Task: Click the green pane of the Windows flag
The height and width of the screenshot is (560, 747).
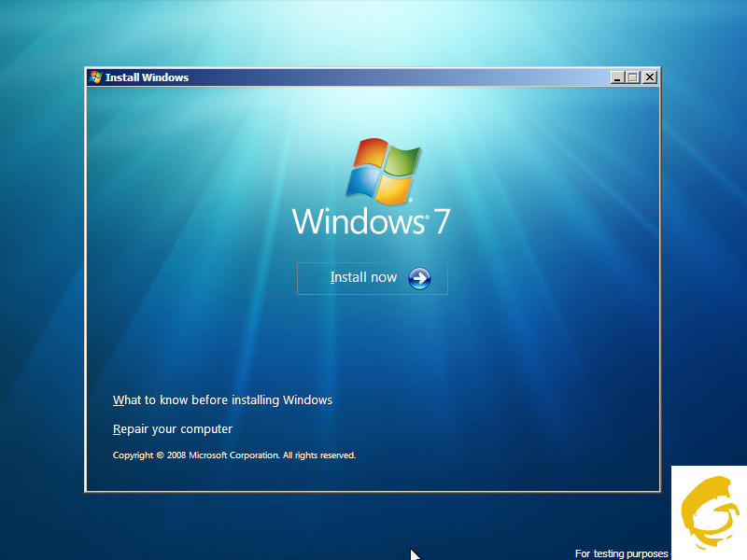Action: point(403,160)
